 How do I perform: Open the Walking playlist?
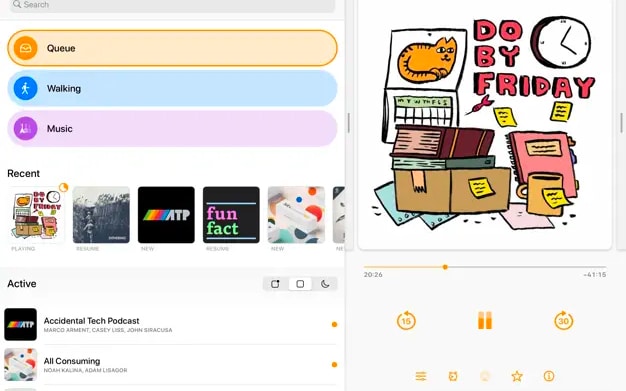(x=172, y=88)
